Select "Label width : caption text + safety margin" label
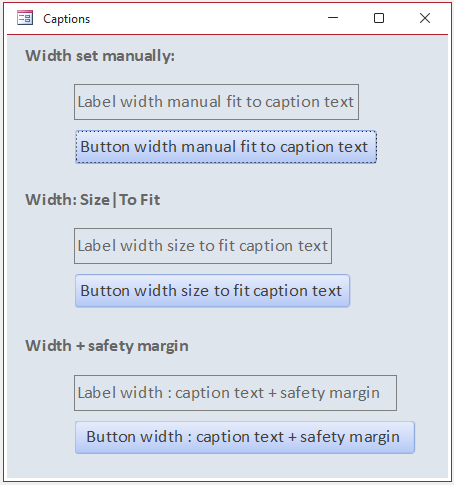The height and width of the screenshot is (485, 454). pyautogui.click(x=235, y=393)
